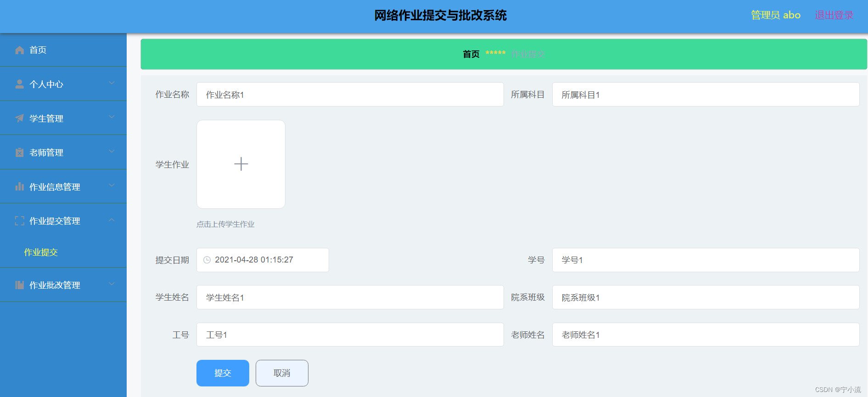Focus the 学号 input field
This screenshot has height=397, width=868.
pyautogui.click(x=706, y=260)
